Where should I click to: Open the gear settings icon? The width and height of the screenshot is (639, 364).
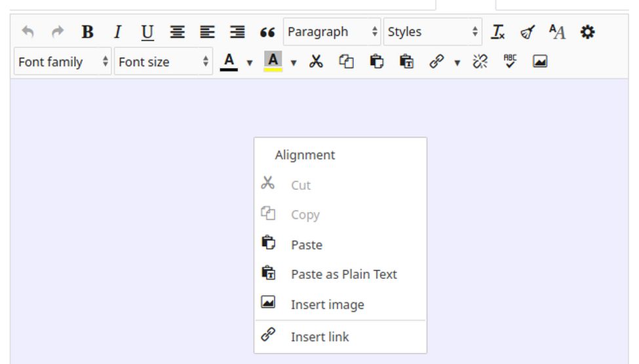(x=588, y=32)
